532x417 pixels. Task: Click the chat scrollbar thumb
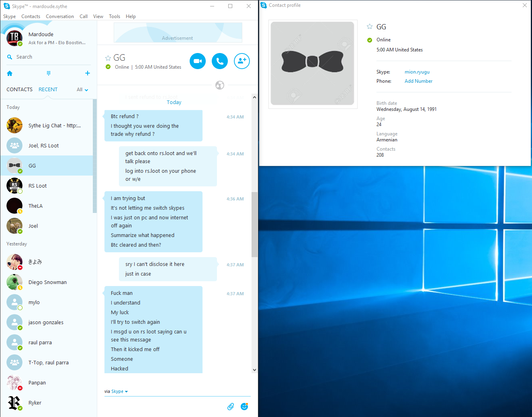click(254, 224)
